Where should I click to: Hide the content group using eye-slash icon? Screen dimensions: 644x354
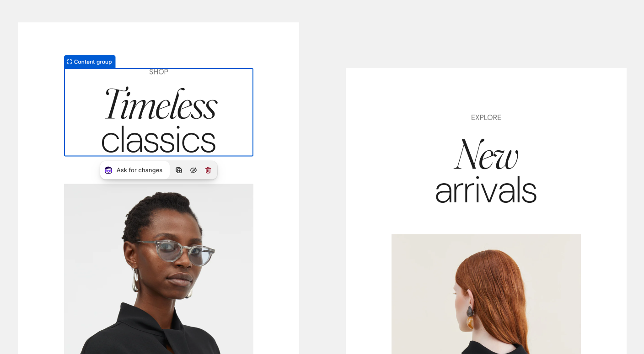pos(193,170)
